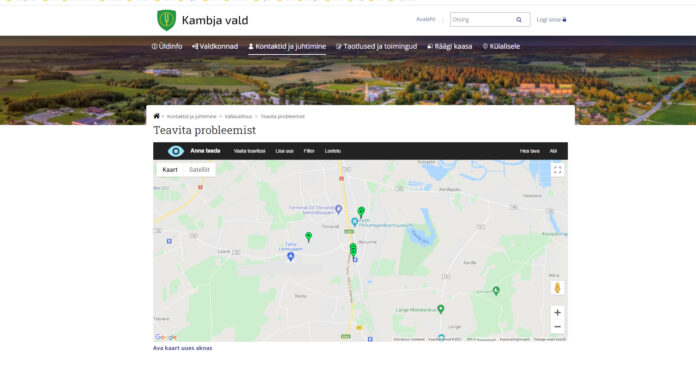Open the Filter option in map toolbar
This screenshot has height=366, width=696.
[309, 151]
